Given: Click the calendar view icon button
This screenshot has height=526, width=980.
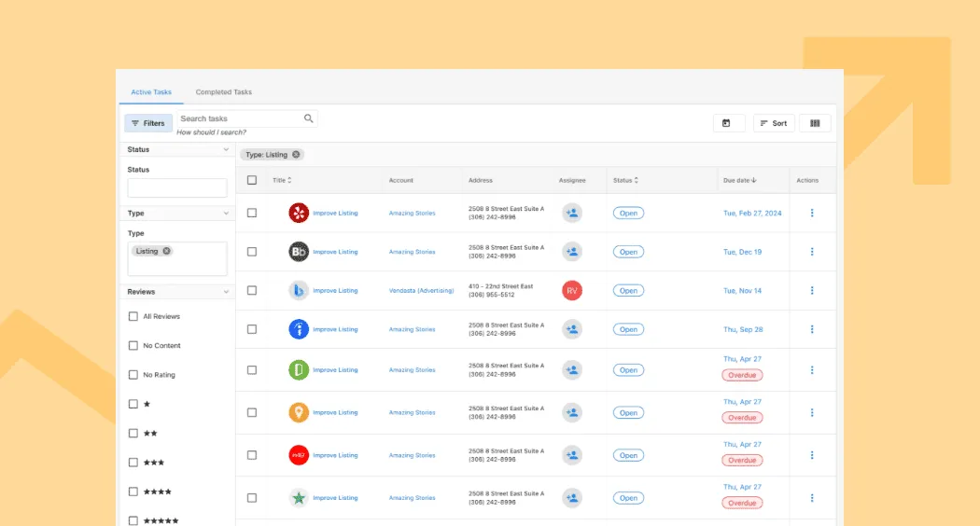Looking at the screenshot, I should [x=728, y=123].
